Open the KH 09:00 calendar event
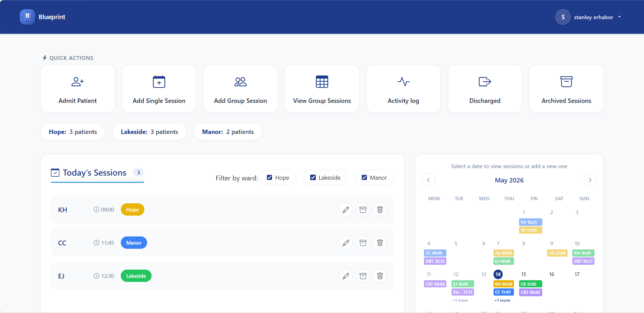Viewport: 644px width, 313px height. tap(504, 284)
